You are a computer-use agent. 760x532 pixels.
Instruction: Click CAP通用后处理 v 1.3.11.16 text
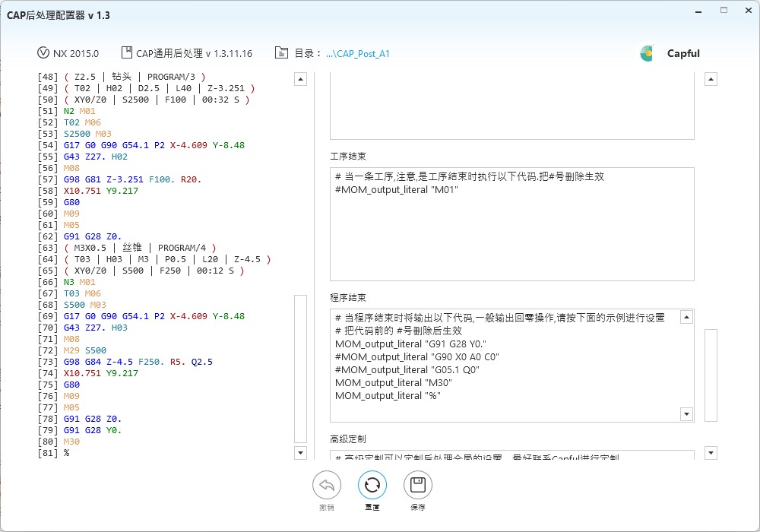(194, 53)
